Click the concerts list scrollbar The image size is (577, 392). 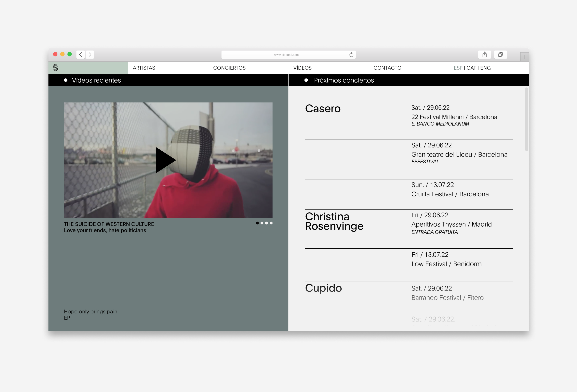click(526, 119)
